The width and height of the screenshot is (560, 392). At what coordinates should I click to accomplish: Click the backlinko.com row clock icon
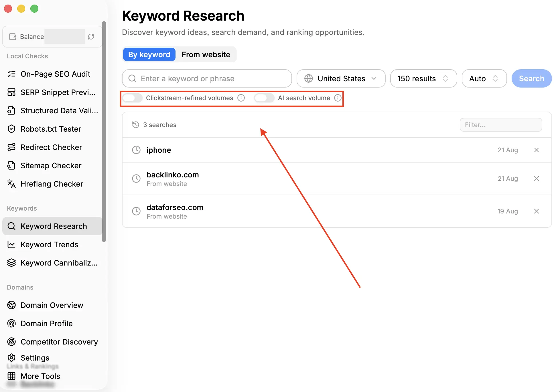click(136, 179)
